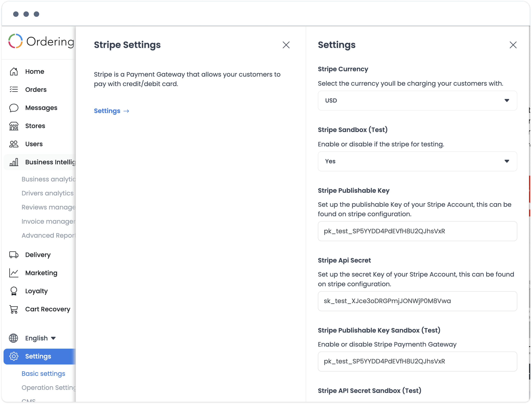
Task: Click the Publishable Key Sandbox input field
Action: tap(417, 361)
